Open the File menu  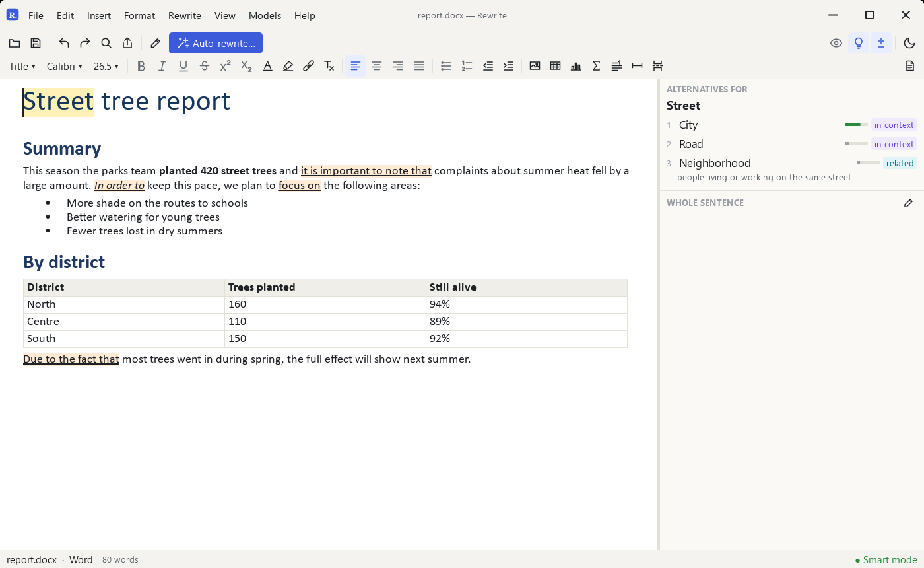pos(36,15)
